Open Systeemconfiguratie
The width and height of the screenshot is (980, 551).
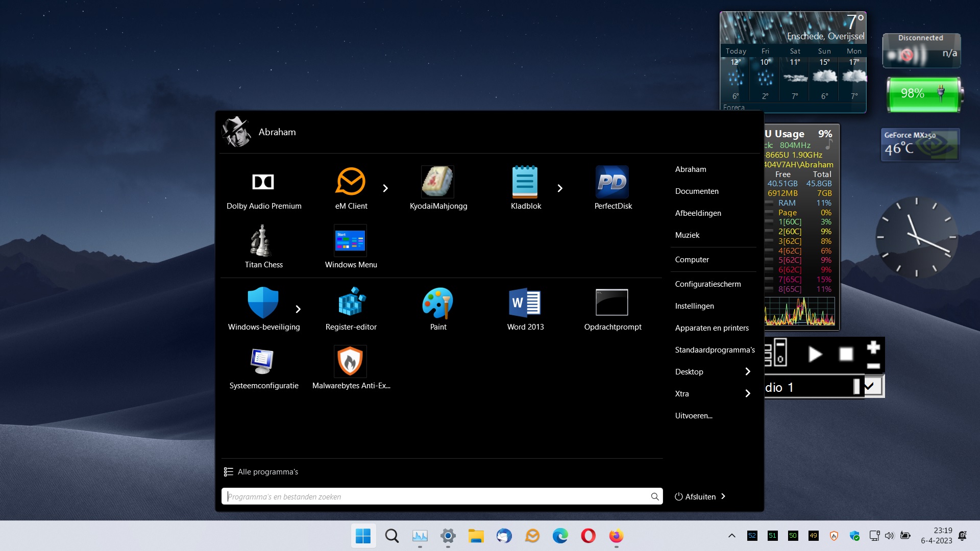pos(264,368)
